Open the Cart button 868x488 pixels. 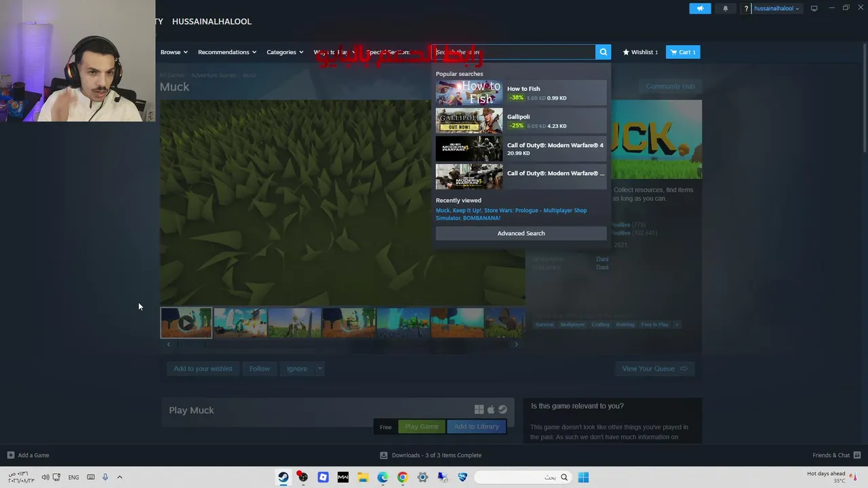point(683,52)
